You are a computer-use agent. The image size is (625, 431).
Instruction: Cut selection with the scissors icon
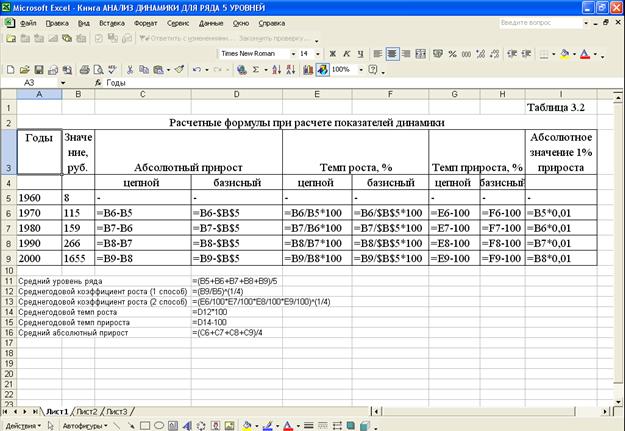click(x=130, y=70)
